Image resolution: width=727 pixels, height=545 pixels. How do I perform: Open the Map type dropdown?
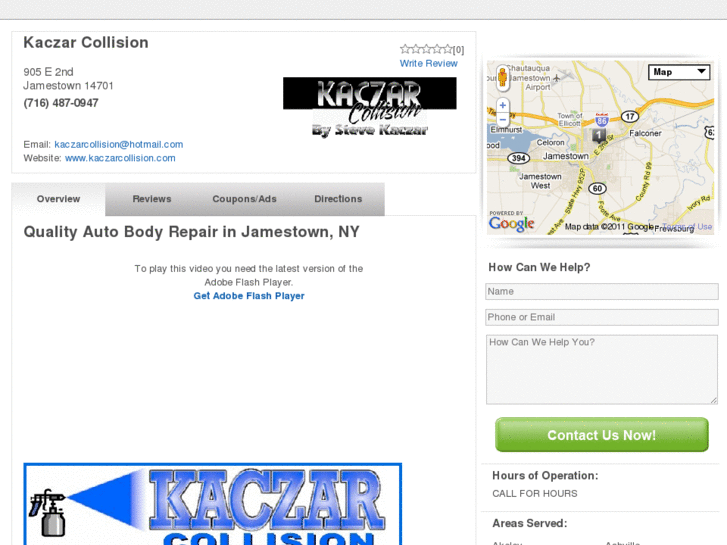click(679, 72)
